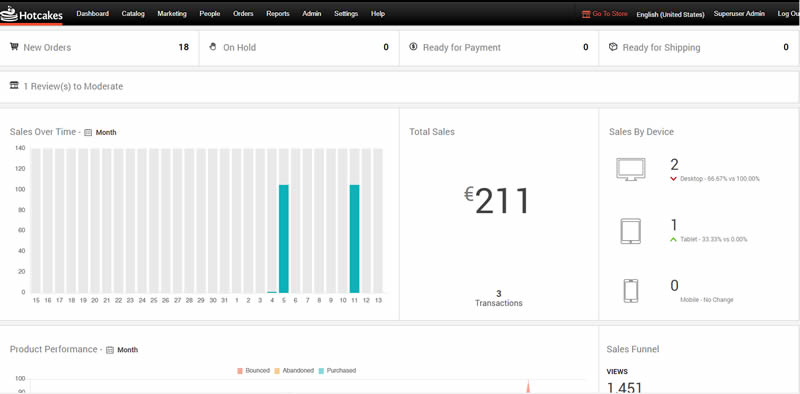This screenshot has height=394, width=800.
Task: Click the New Orders count 18
Action: [184, 47]
